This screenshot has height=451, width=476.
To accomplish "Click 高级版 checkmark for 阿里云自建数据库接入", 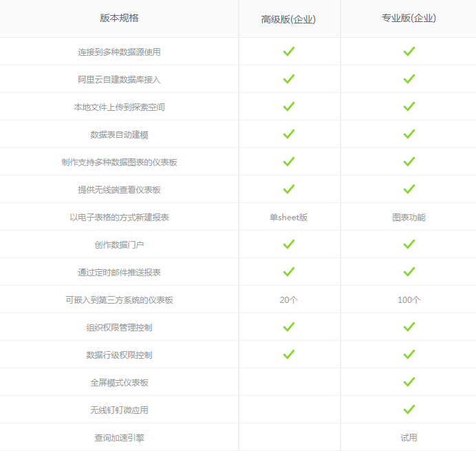I will click(289, 78).
